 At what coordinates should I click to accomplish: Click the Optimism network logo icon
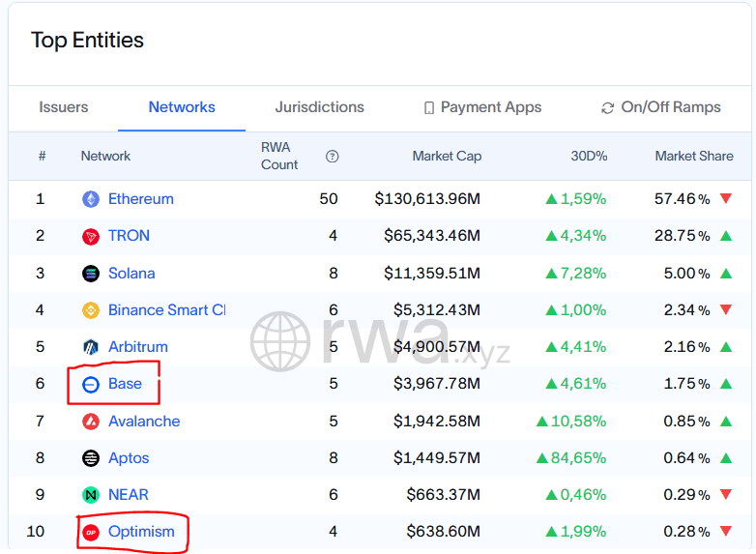pyautogui.click(x=91, y=533)
